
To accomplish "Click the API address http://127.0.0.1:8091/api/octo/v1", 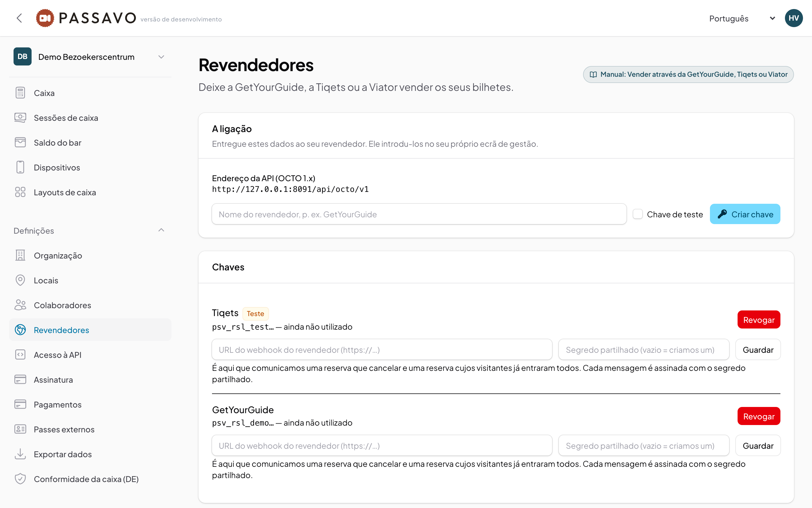I will [x=290, y=189].
